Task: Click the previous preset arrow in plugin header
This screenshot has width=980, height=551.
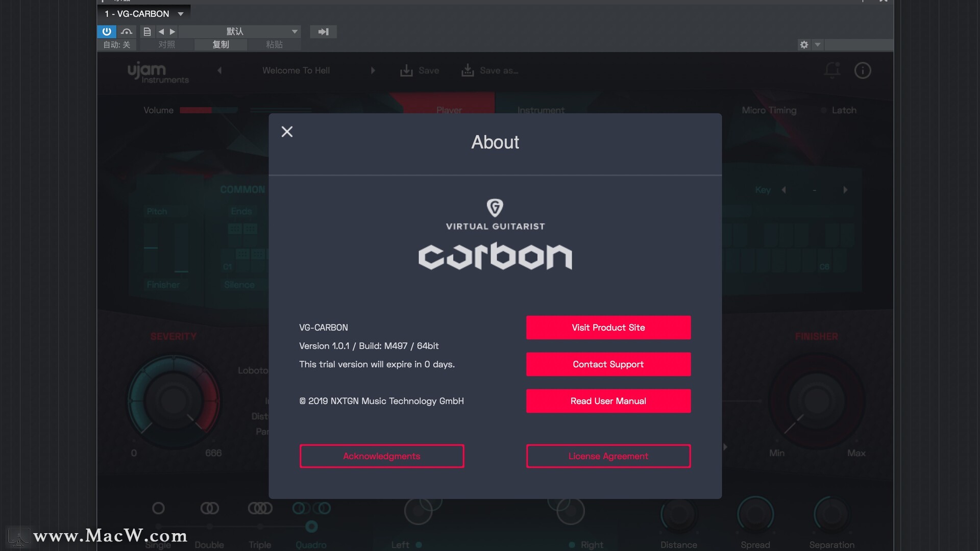Action: [162, 32]
